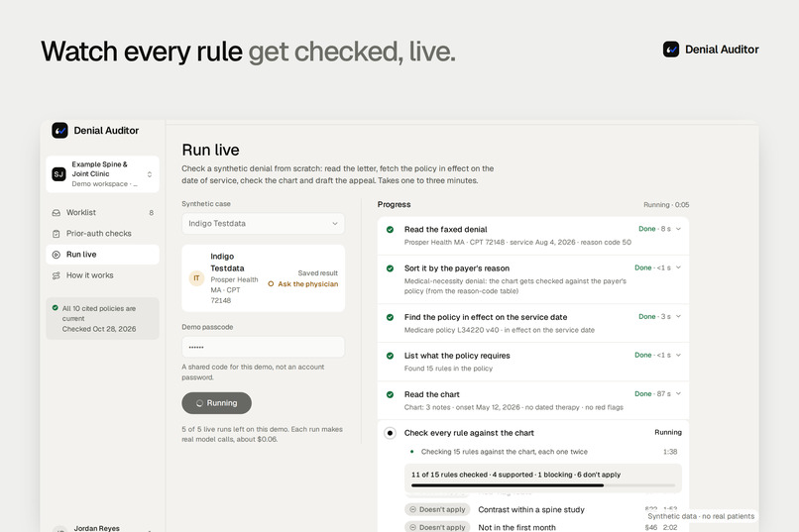Select the Indigo Testdata case card
The height and width of the screenshot is (532, 799).
pyautogui.click(x=263, y=278)
